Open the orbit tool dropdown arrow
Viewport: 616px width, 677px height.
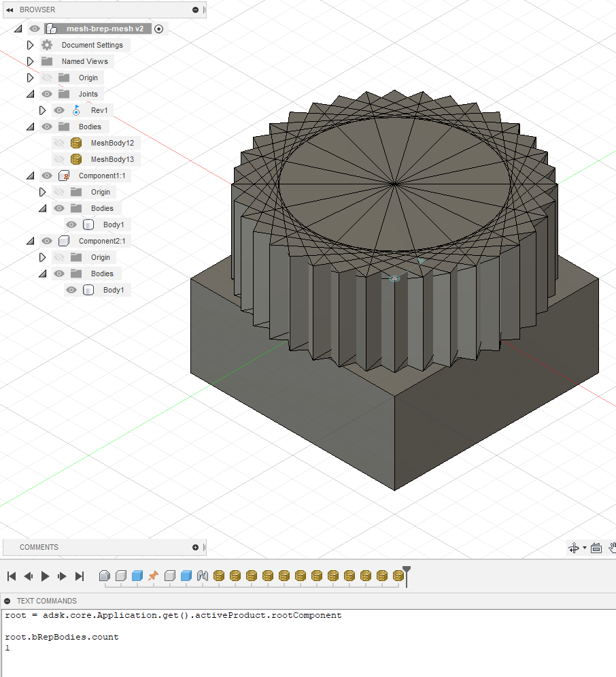tap(585, 548)
